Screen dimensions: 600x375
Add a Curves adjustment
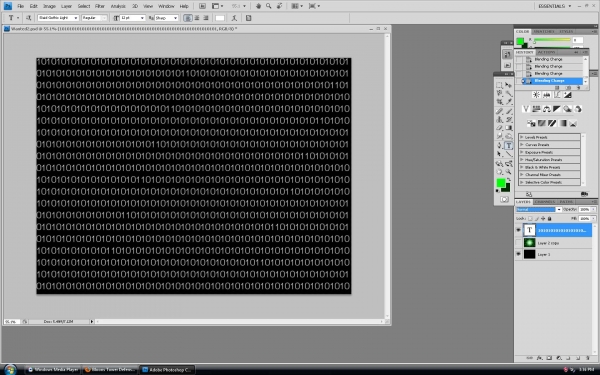[x=557, y=95]
